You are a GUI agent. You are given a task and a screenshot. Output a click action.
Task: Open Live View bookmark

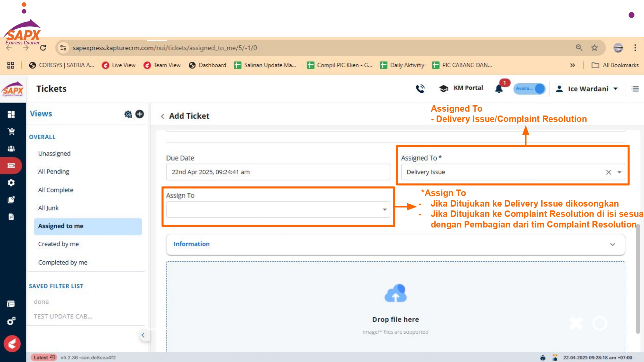click(118, 65)
